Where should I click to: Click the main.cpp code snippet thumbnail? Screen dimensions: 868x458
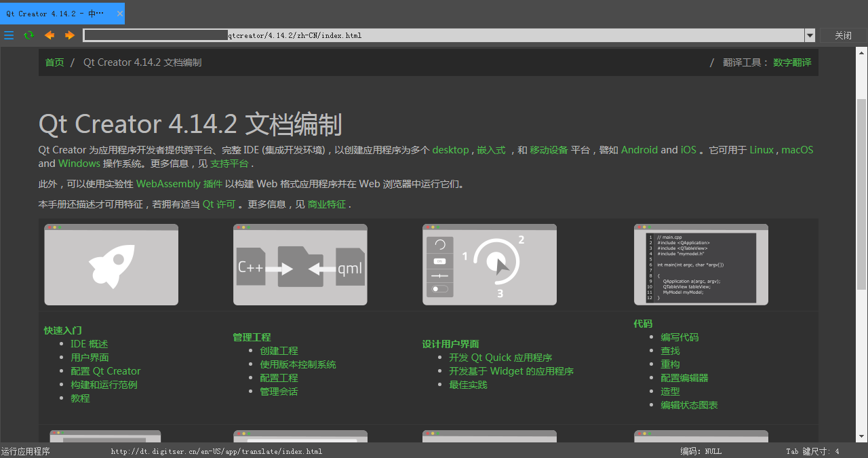click(x=701, y=264)
